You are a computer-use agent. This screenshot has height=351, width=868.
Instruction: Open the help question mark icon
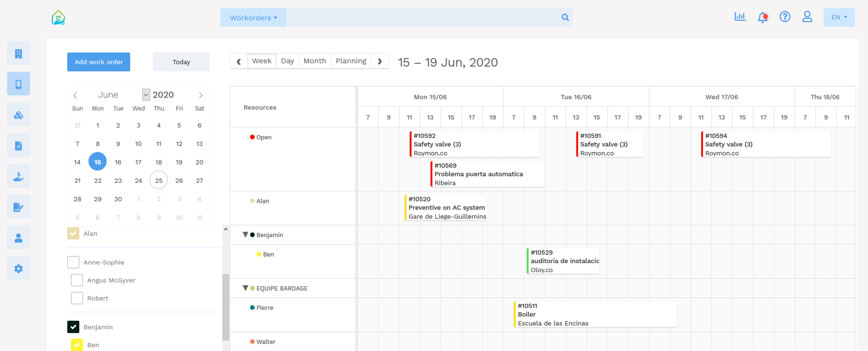pyautogui.click(x=785, y=17)
